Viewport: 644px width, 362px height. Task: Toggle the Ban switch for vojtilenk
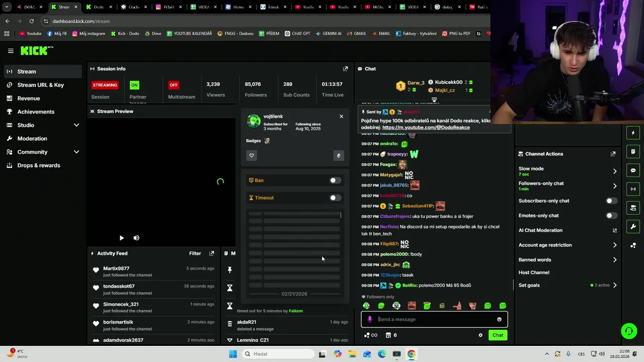coord(335,180)
